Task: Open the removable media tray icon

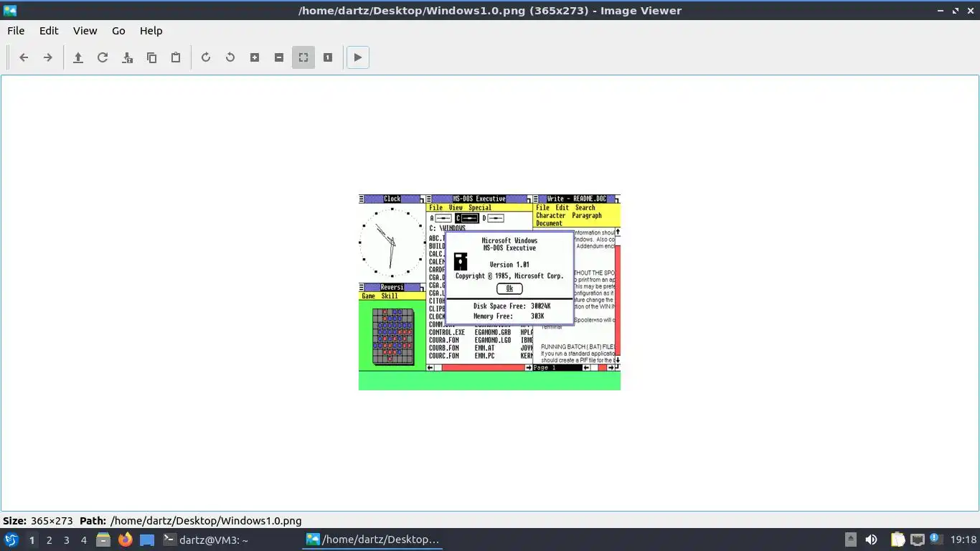Action: click(x=850, y=540)
